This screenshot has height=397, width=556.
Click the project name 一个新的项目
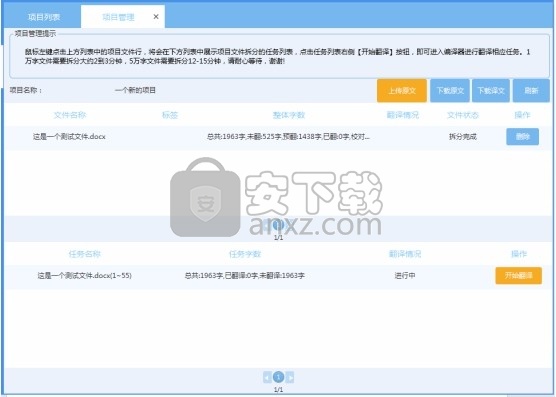[135, 90]
